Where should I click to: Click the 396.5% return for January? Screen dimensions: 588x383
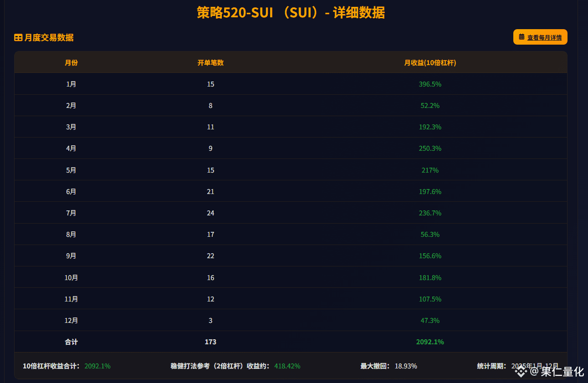pos(430,84)
